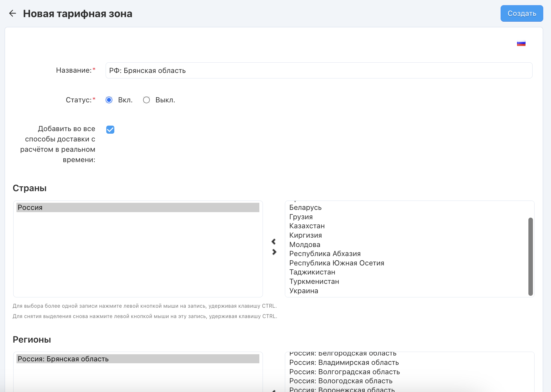Choose Украина from available countries list

click(304, 291)
